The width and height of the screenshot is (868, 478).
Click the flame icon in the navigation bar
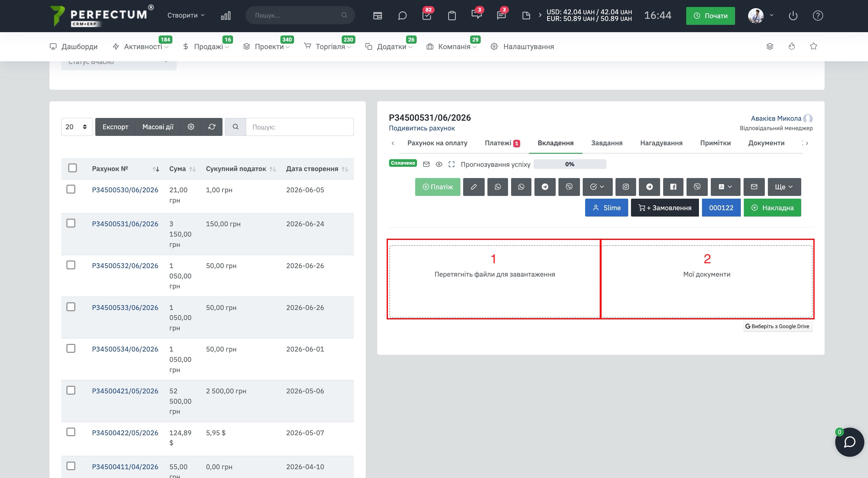click(792, 46)
